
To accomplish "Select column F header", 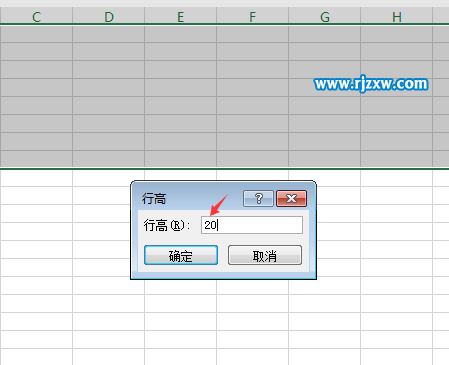I will coord(253,16).
